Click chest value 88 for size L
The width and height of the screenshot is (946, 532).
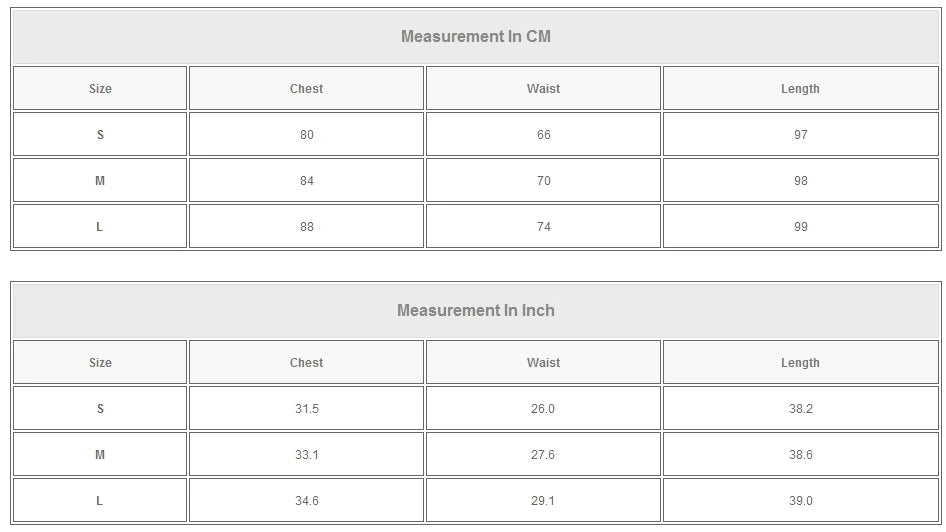pyautogui.click(x=306, y=227)
